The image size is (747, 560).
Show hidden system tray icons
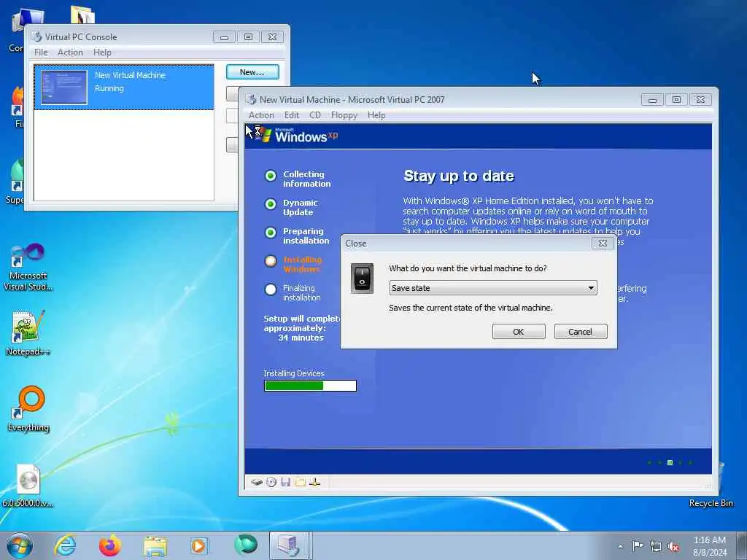[620, 546]
